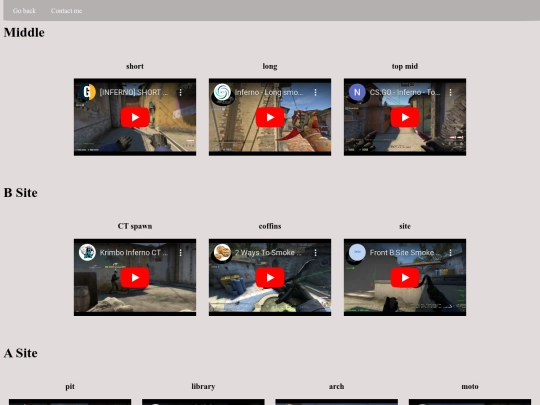
Task: Play the top mid video
Action: pos(405,117)
